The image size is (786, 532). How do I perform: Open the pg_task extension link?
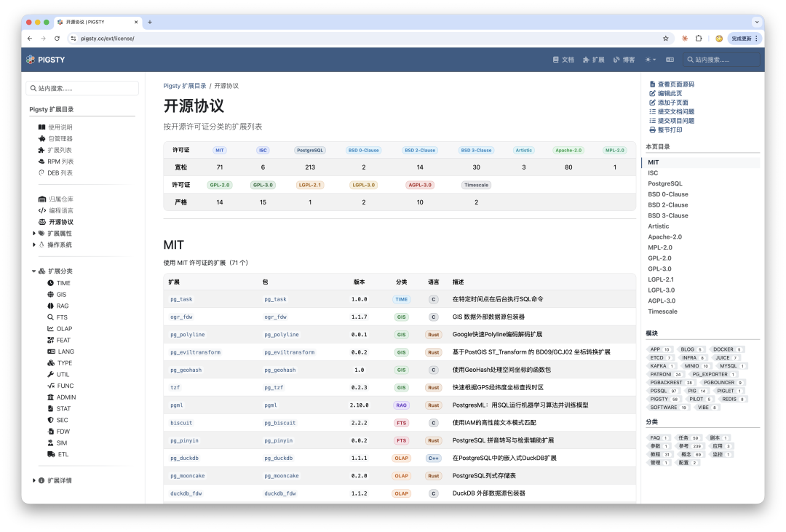coord(181,299)
